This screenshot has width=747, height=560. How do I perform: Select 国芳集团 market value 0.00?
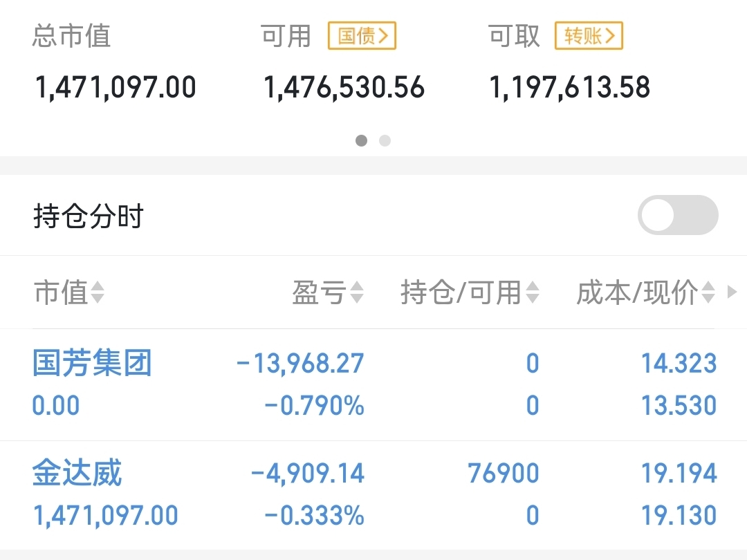point(56,406)
